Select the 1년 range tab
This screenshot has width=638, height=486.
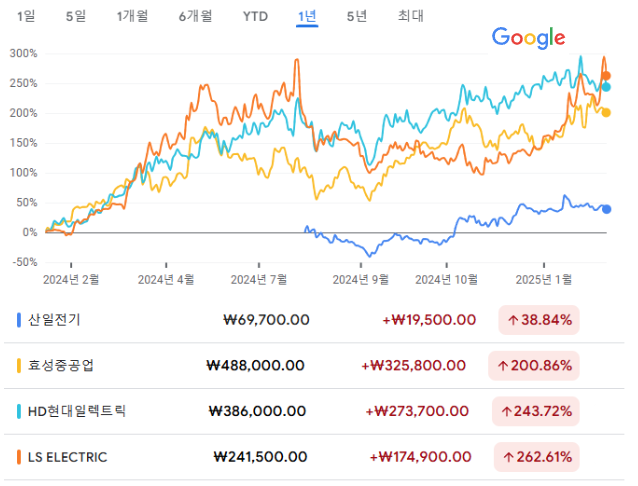[x=307, y=16]
